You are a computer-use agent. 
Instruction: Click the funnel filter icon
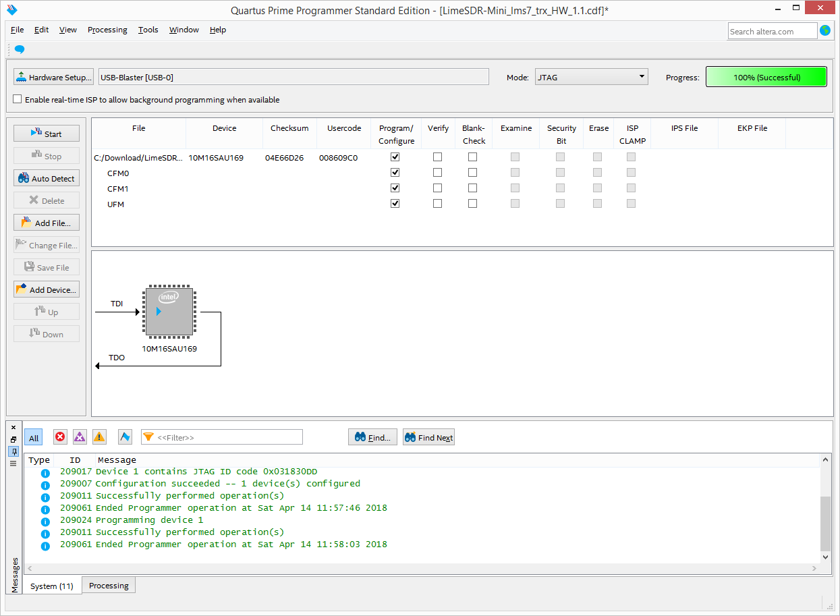pyautogui.click(x=148, y=437)
